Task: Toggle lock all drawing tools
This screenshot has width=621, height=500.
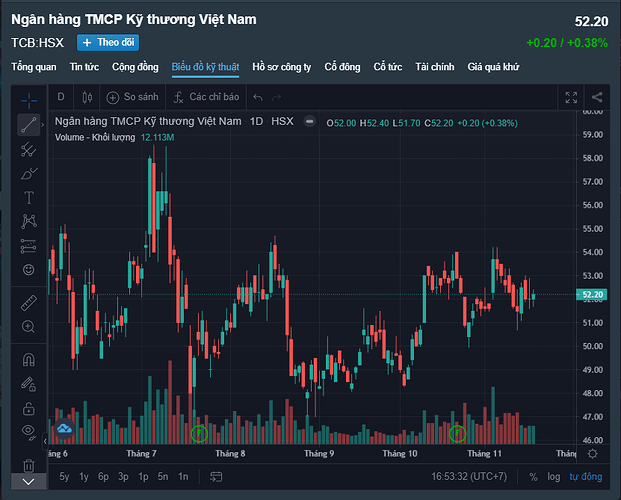Action: (x=29, y=408)
